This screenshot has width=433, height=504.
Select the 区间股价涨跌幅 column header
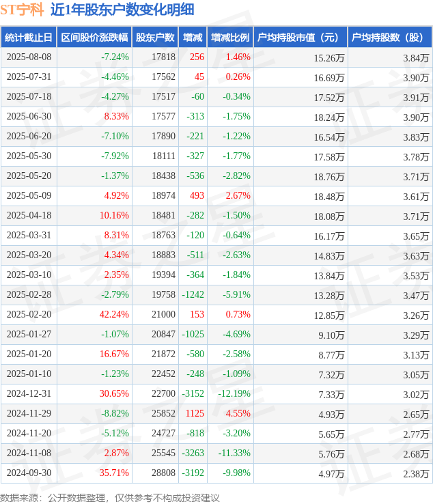click(x=94, y=38)
